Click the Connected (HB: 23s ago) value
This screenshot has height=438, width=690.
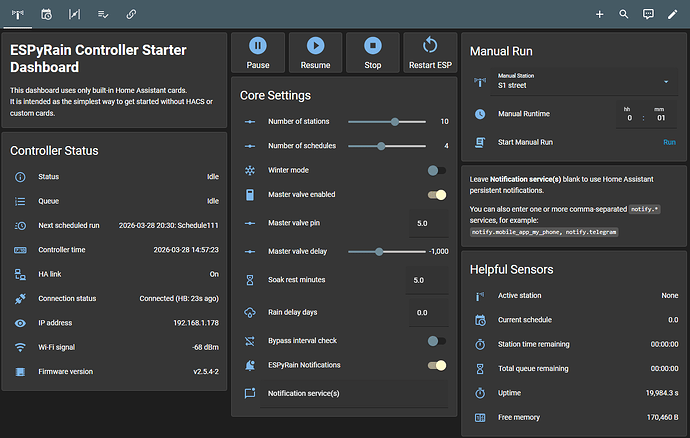179,298
